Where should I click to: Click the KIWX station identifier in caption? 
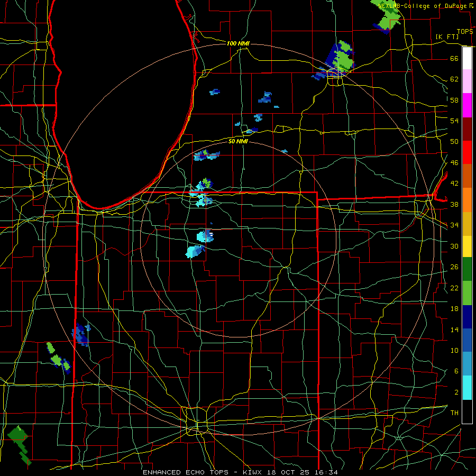click(252, 472)
